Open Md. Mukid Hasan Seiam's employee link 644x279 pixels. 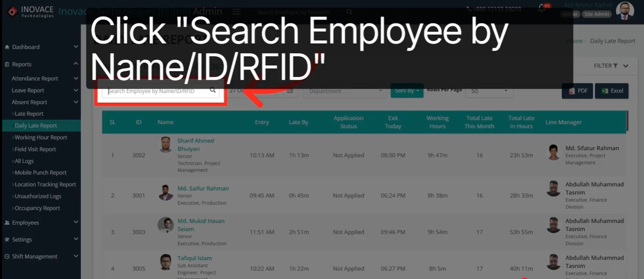(x=201, y=225)
